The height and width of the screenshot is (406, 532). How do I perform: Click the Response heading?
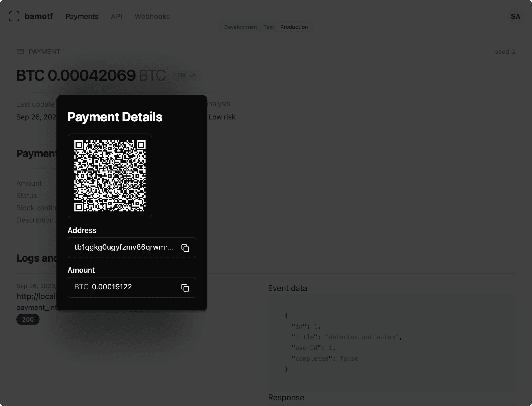[x=286, y=398]
